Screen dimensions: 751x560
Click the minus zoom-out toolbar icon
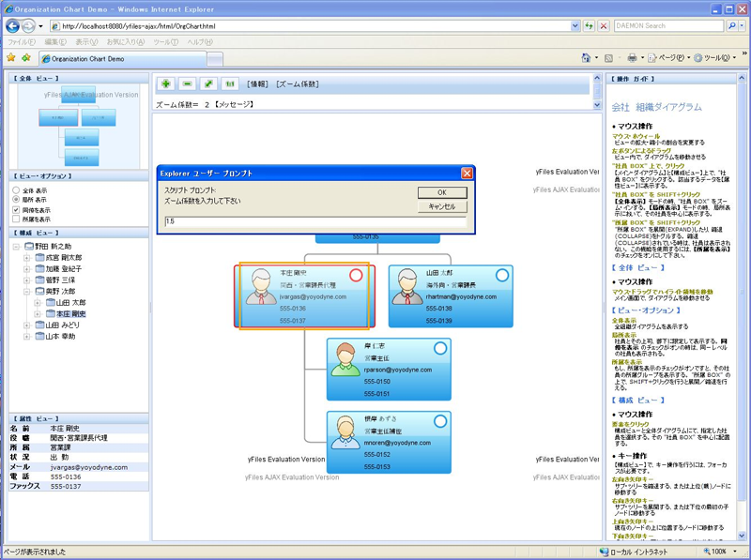(x=187, y=83)
